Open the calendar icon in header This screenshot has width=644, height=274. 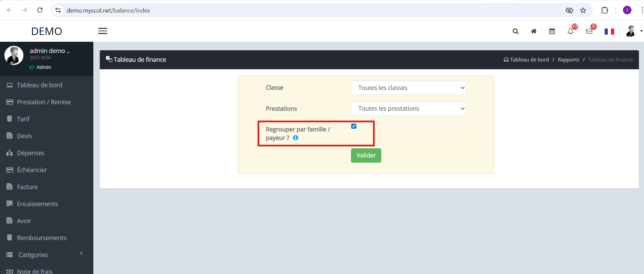coord(552,32)
